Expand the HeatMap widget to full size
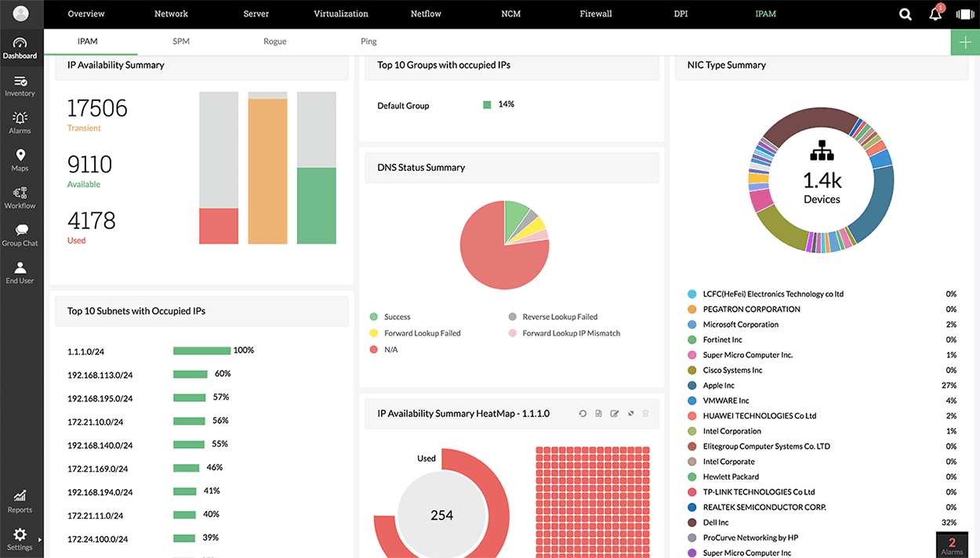The image size is (980, 558). click(x=630, y=413)
